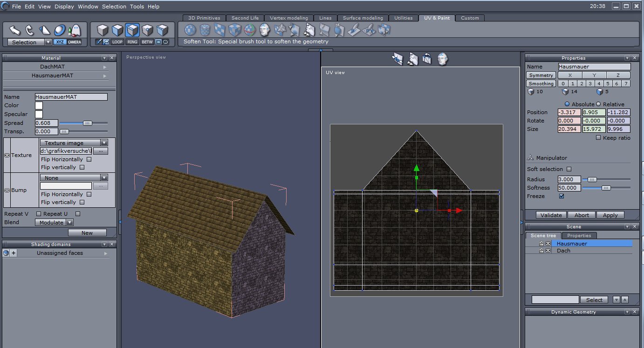Tick Flip vertically under Texture
This screenshot has height=348, width=644.
[x=82, y=167]
